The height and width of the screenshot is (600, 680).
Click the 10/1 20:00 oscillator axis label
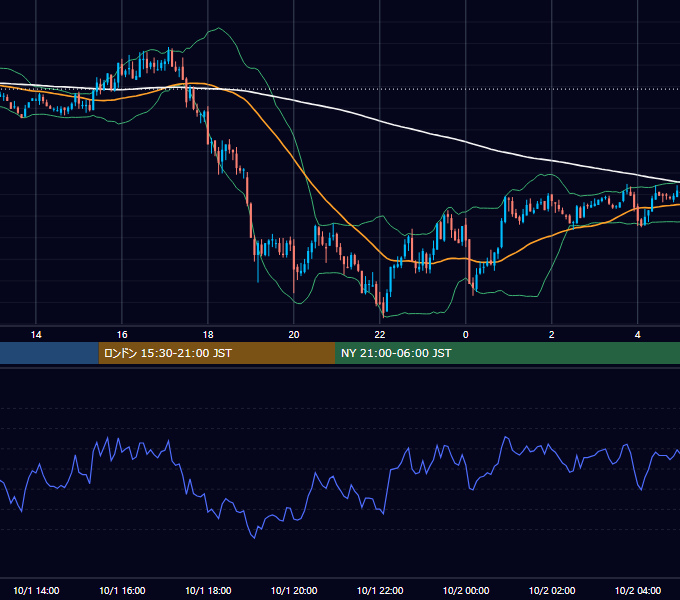pyautogui.click(x=294, y=590)
